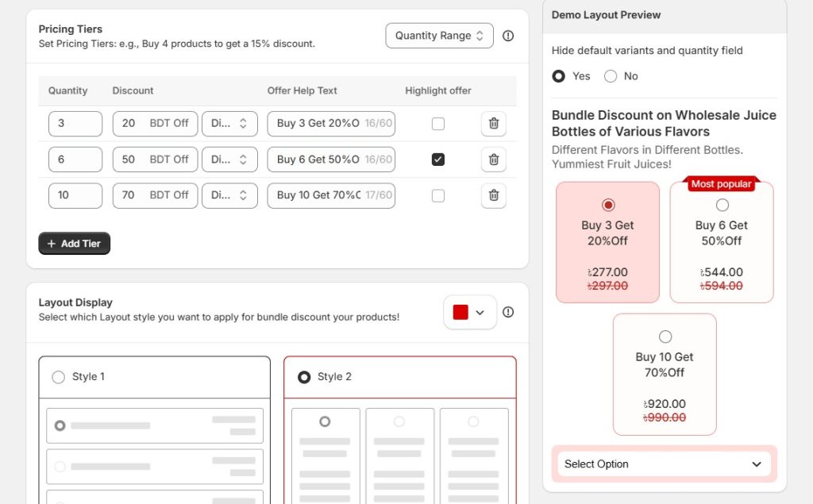
Task: Open the red layout color swatch picker
Action: 469,313
